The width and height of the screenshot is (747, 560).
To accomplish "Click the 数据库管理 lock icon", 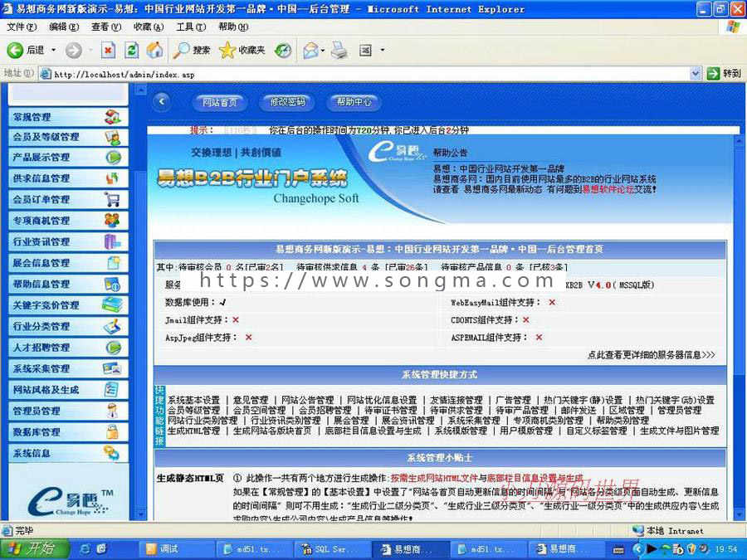I will (x=112, y=431).
